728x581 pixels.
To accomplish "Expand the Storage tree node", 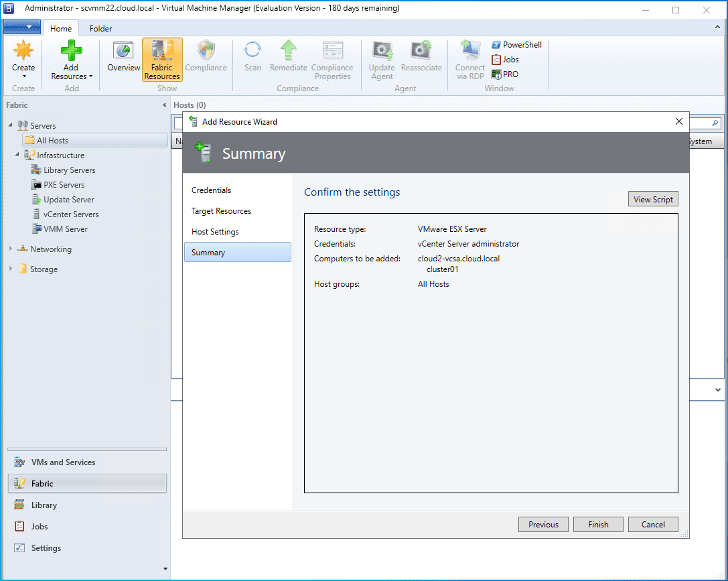I will 11,269.
